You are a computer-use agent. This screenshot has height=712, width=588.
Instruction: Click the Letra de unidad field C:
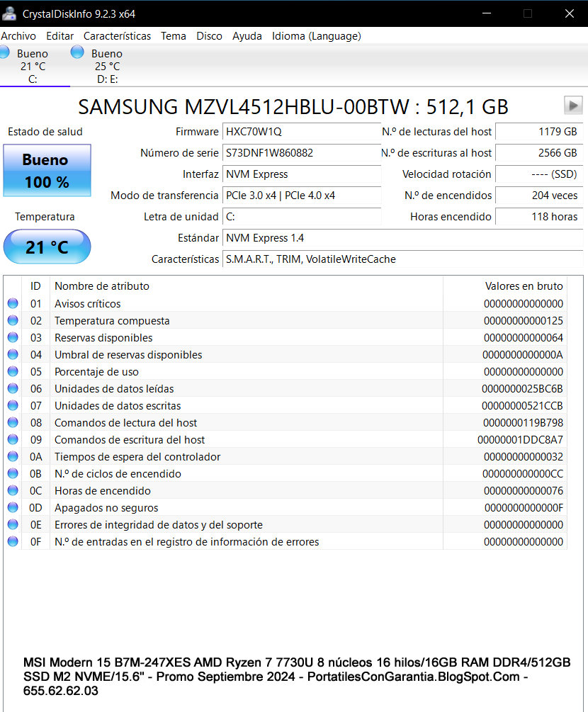tap(302, 217)
